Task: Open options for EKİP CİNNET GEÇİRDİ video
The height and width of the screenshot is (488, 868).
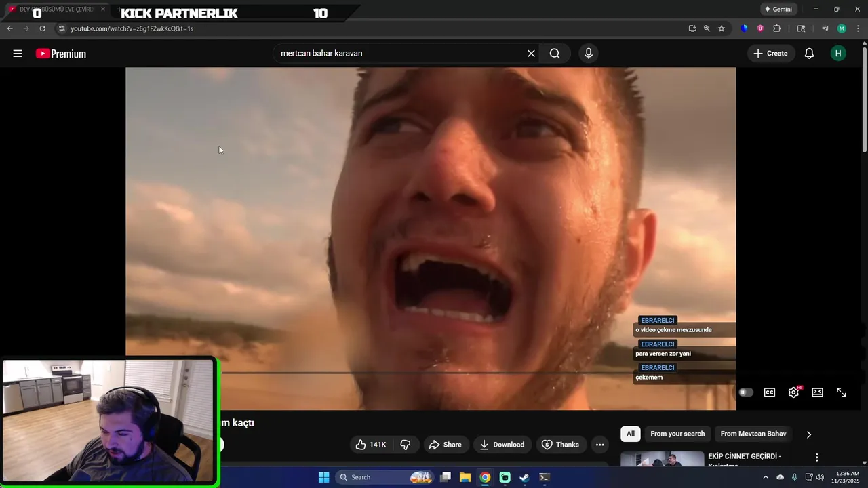Action: (816, 457)
